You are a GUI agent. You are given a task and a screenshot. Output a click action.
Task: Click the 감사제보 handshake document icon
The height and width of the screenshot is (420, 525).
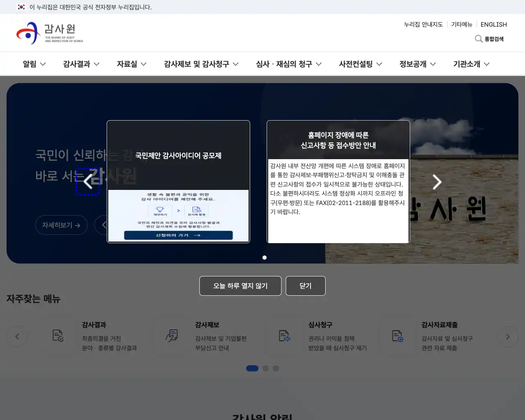pyautogui.click(x=171, y=336)
